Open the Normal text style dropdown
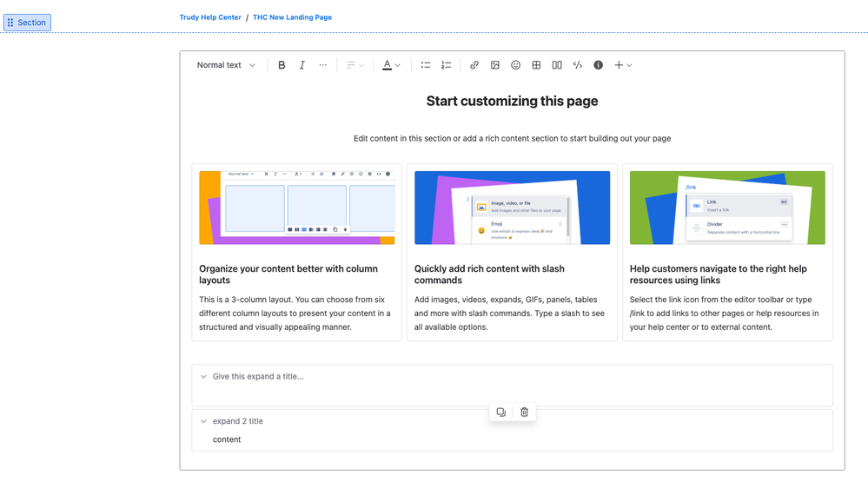 (226, 65)
